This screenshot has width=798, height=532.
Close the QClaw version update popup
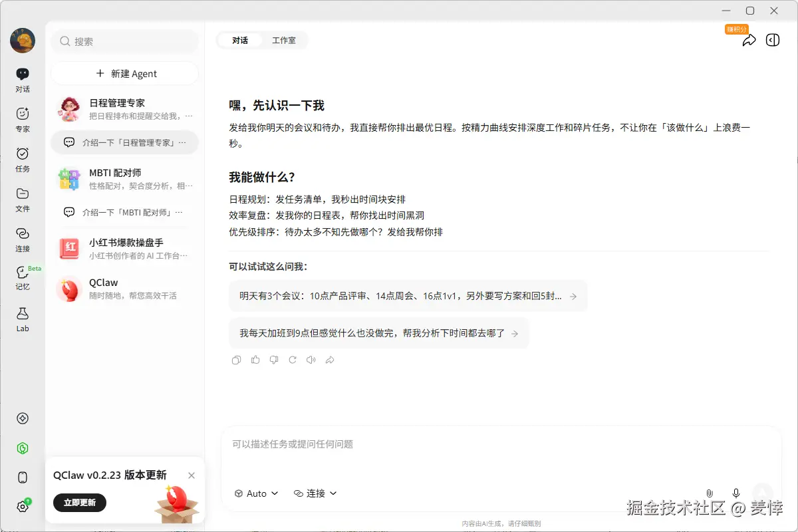[x=192, y=475]
